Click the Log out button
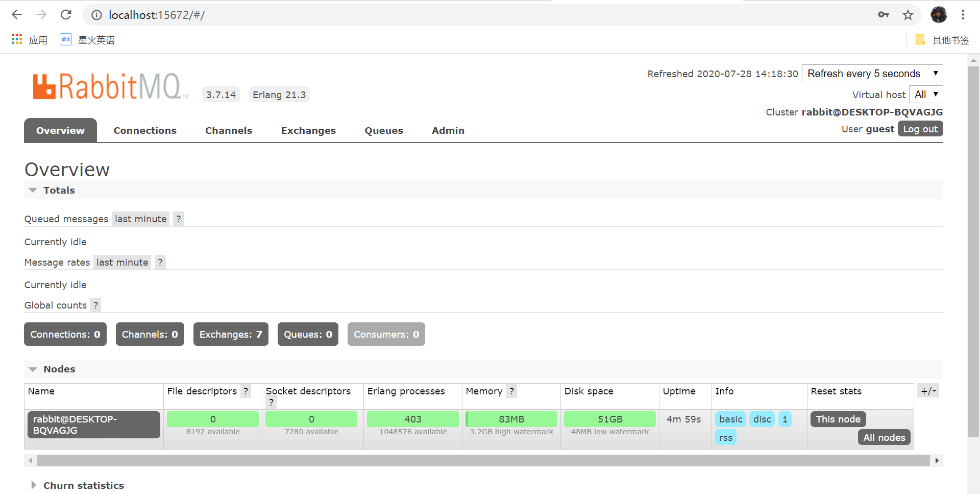The width and height of the screenshot is (980, 494). tap(920, 129)
